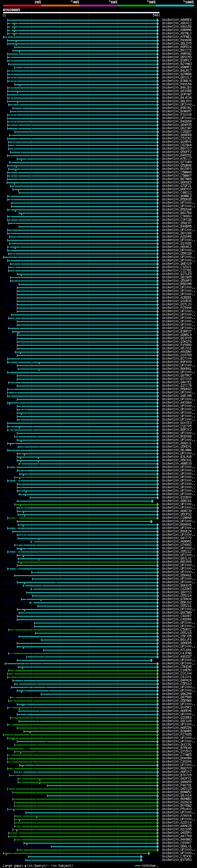The width and height of the screenshot is (197, 868).
Task: Select the UniRef100_Q0PXW7 hit
Action: (x=177, y=94)
